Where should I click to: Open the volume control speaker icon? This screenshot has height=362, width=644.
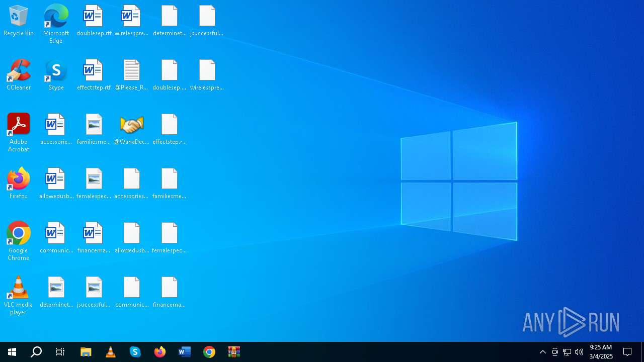tap(579, 352)
